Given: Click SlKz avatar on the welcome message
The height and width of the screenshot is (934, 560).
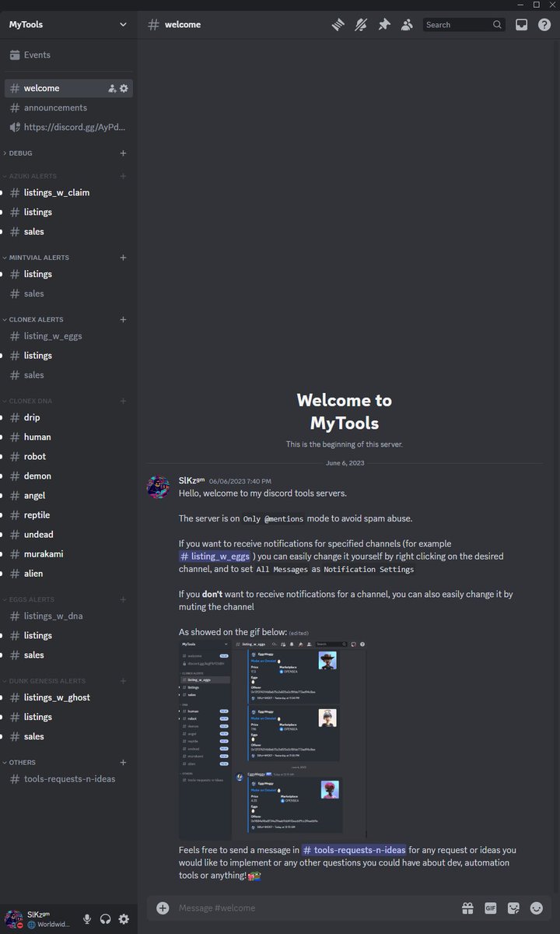Looking at the screenshot, I should click(x=159, y=487).
